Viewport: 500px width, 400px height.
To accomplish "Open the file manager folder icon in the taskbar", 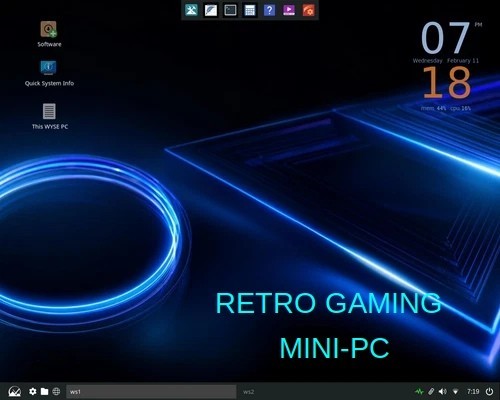I will [x=44, y=391].
